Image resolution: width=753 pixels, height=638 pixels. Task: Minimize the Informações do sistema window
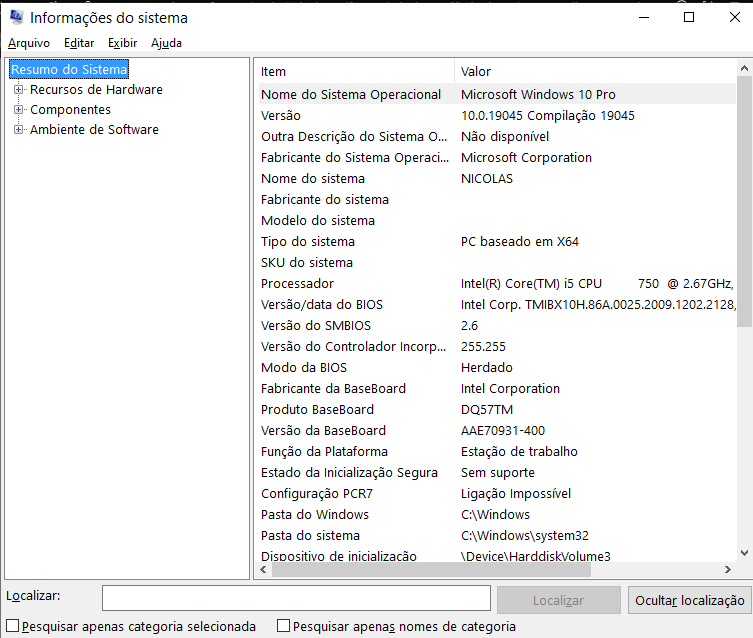point(644,17)
